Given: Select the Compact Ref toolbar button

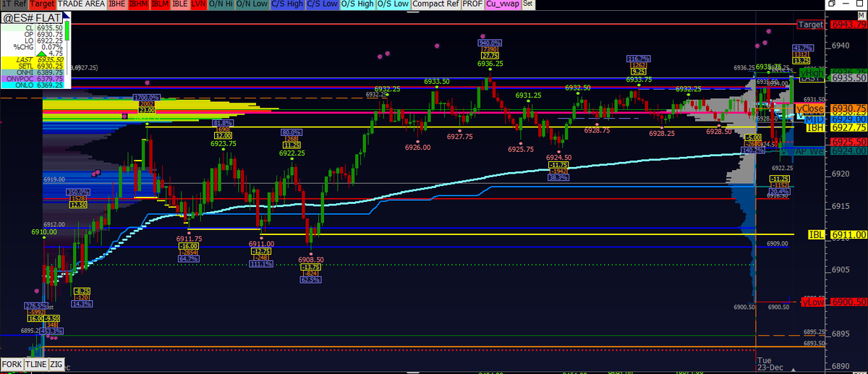Looking at the screenshot, I should point(435,4).
